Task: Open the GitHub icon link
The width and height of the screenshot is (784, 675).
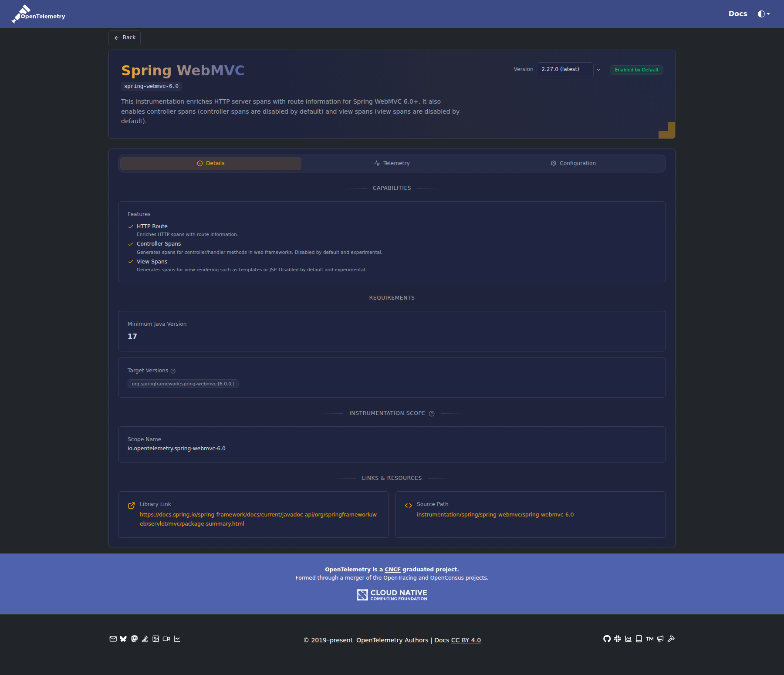Action: [607, 639]
